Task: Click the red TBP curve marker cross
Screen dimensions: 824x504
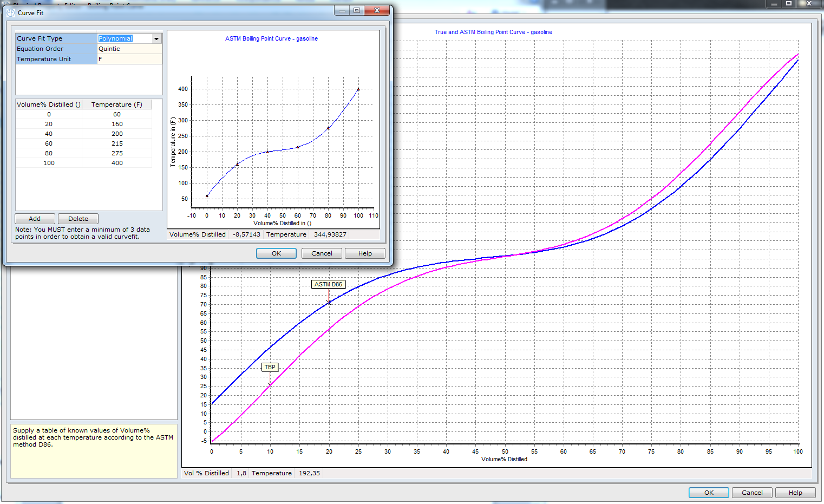Action: pyautogui.click(x=270, y=385)
